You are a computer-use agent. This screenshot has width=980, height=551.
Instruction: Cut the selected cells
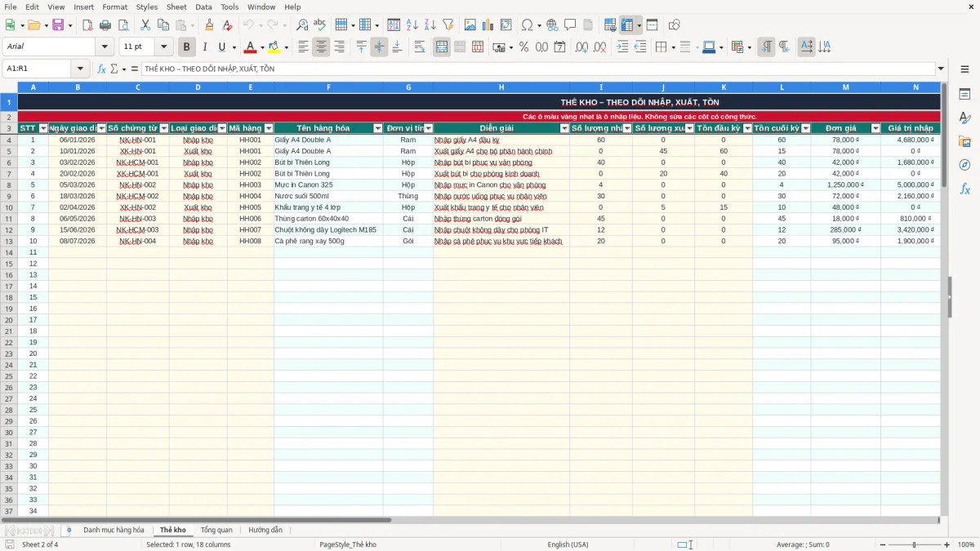[145, 25]
